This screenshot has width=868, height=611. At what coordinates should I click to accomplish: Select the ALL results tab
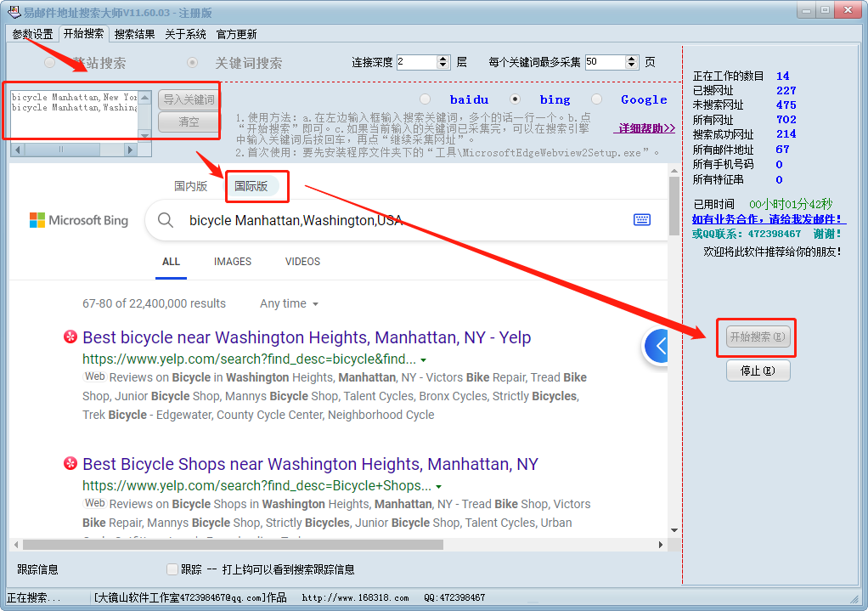point(171,262)
